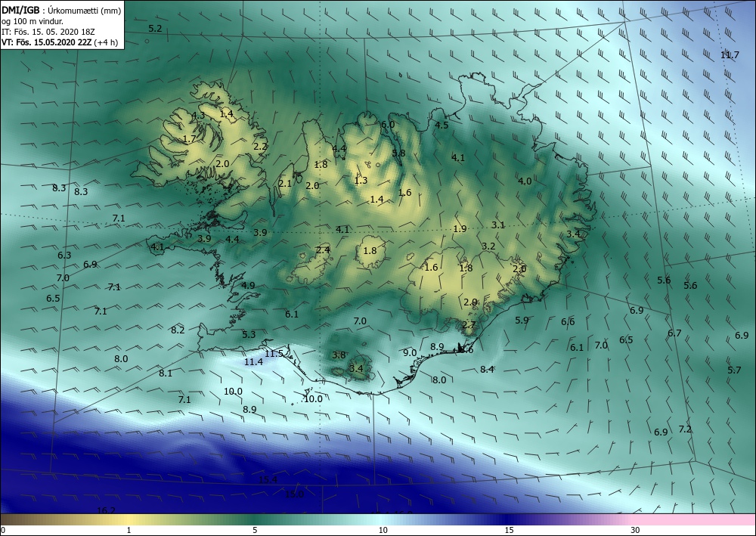Screen dimensions: 756x536
Task: Select the valid time 'VT: Fös. 15.05.2020 22Z'
Action: coord(46,42)
